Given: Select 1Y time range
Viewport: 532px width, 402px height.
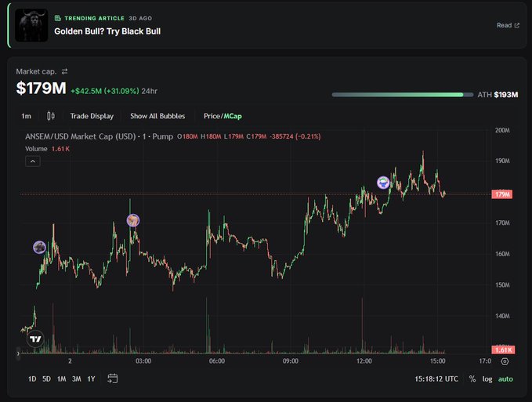Looking at the screenshot, I should (x=91, y=379).
